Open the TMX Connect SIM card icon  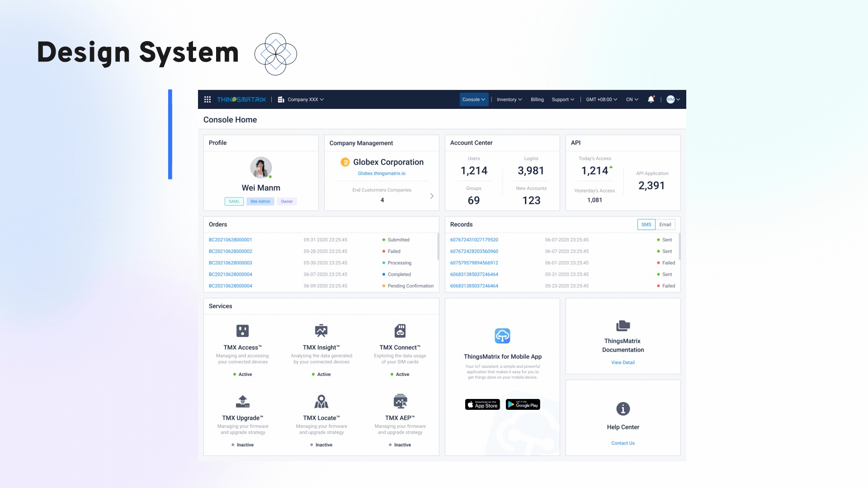[400, 331]
